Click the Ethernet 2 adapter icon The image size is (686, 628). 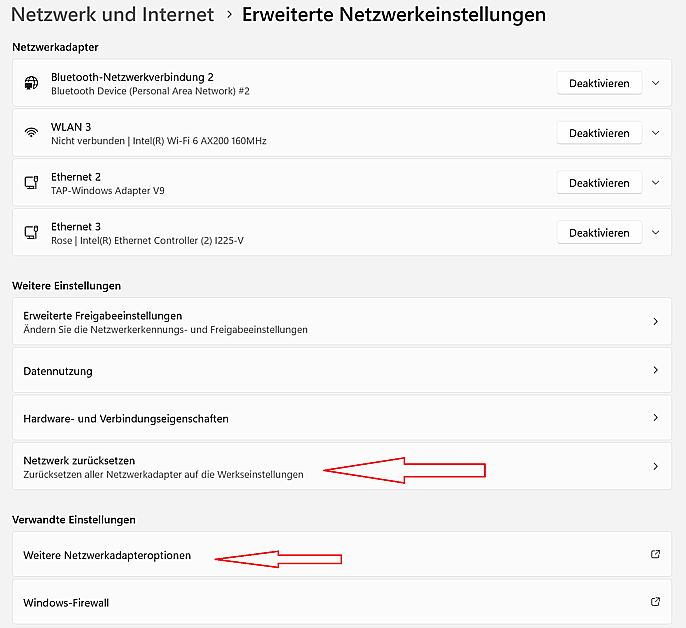pyautogui.click(x=31, y=182)
